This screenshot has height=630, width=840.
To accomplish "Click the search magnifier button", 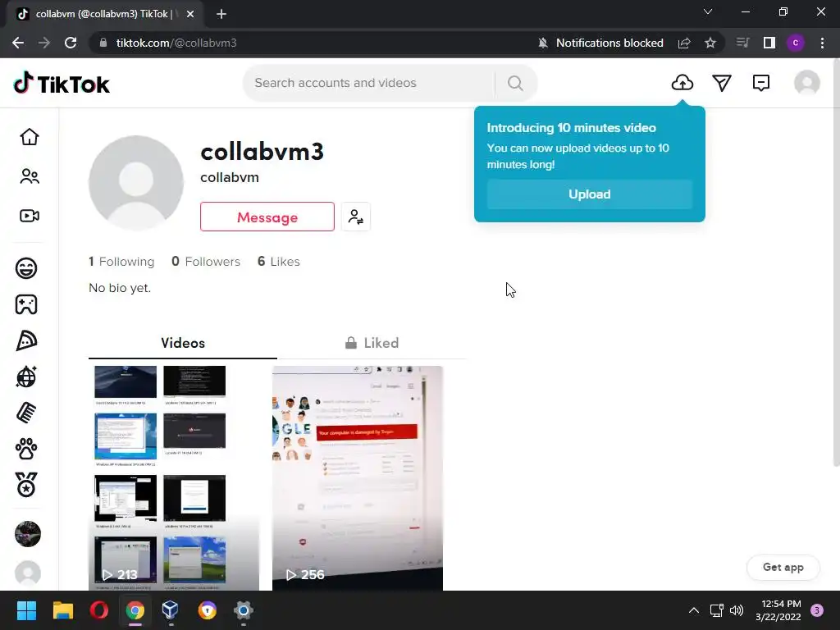I will click(515, 83).
